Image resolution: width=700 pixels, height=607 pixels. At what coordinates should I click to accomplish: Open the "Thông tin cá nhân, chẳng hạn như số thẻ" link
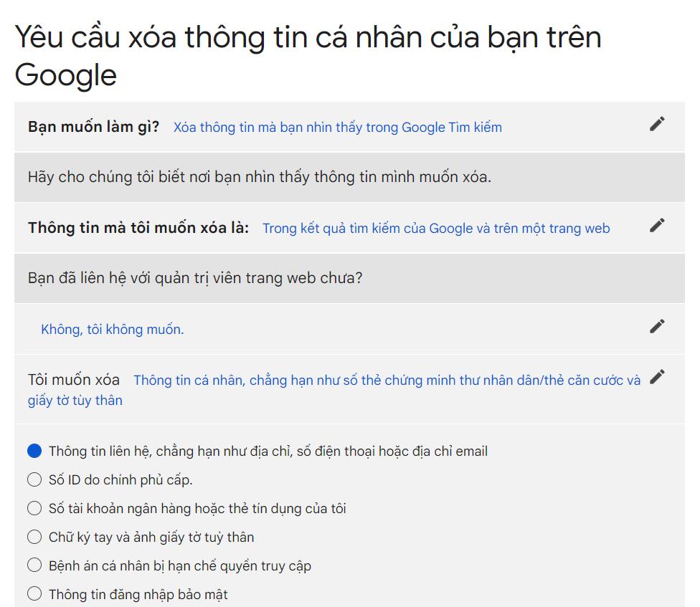[387, 381]
